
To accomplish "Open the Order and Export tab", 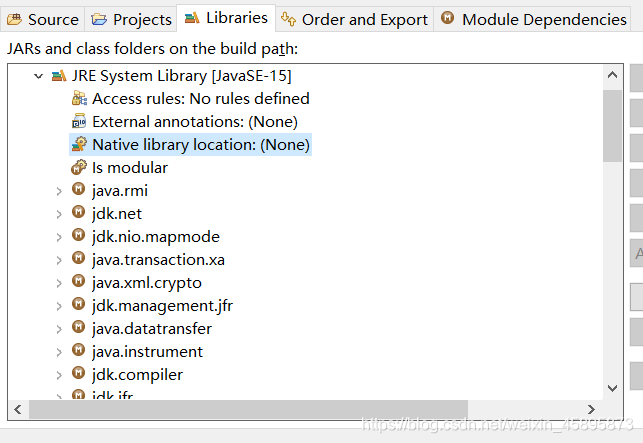I will [354, 19].
